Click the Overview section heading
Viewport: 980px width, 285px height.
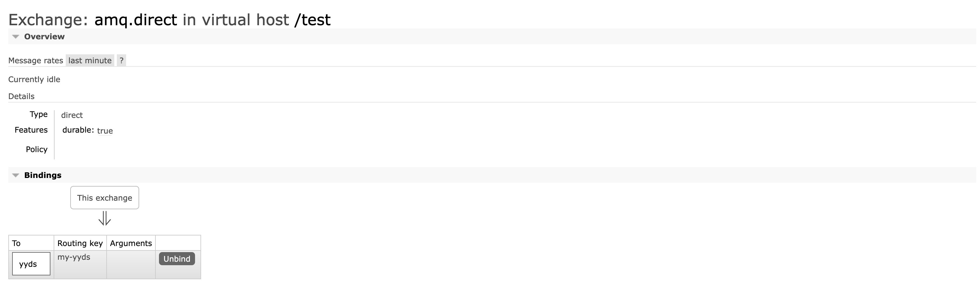pyautogui.click(x=44, y=36)
